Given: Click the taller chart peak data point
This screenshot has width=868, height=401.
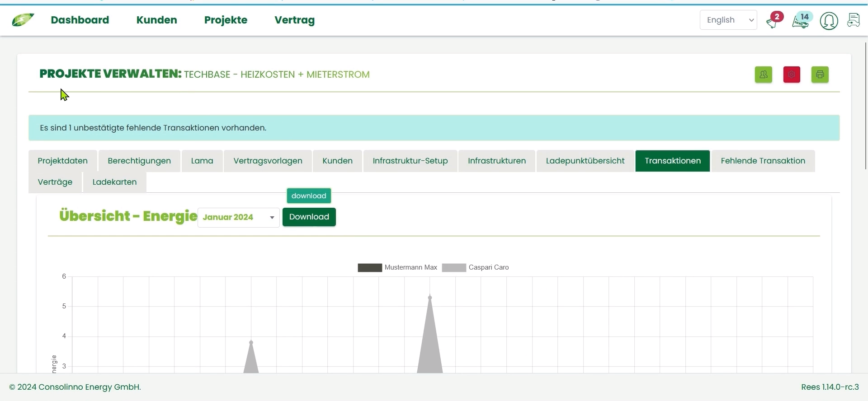Looking at the screenshot, I should point(430,297).
